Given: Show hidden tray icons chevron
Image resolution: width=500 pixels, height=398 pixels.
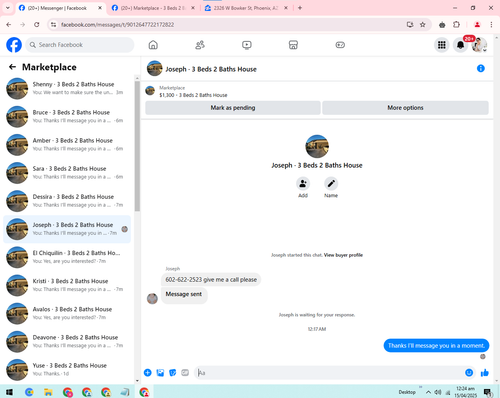Looking at the screenshot, I should point(428,392).
